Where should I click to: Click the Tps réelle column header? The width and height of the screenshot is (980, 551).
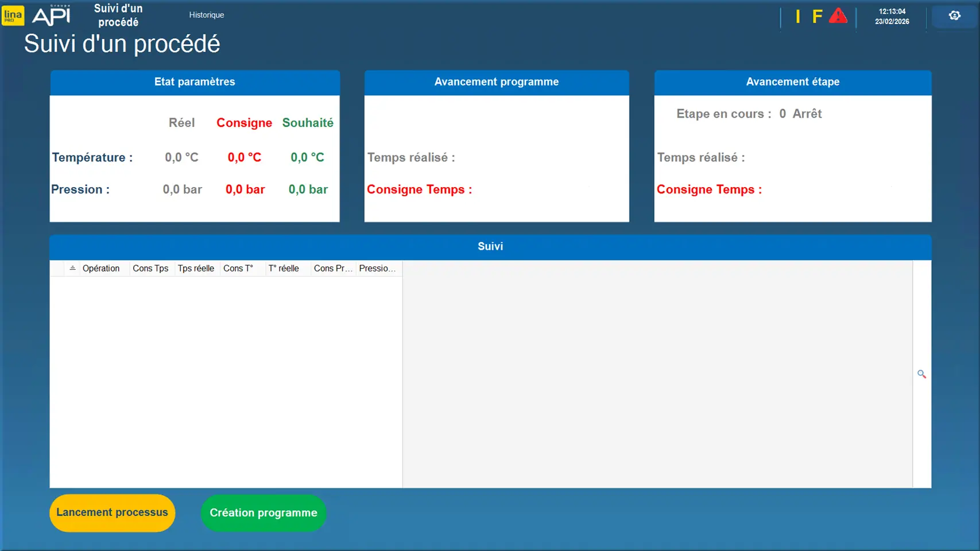click(x=196, y=268)
